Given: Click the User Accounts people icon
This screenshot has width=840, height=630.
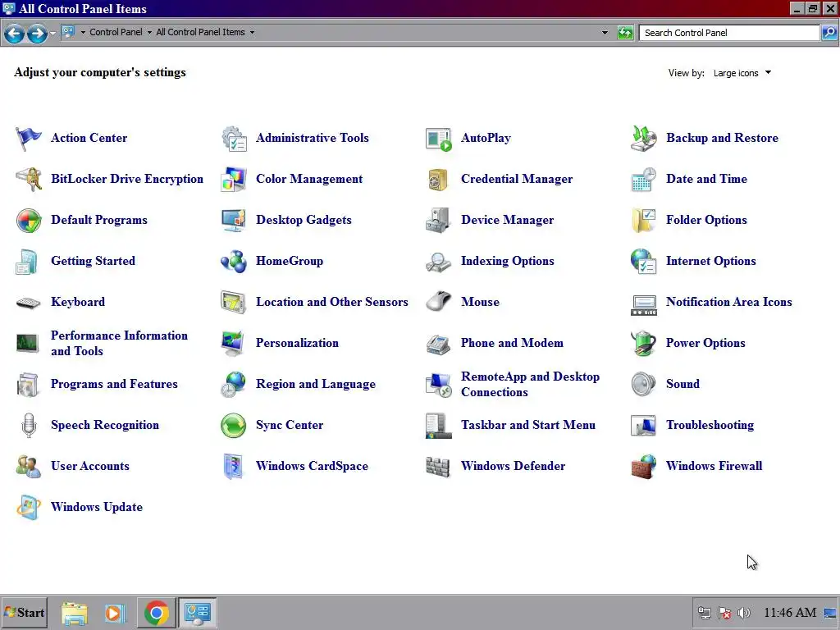Looking at the screenshot, I should click(x=29, y=466).
